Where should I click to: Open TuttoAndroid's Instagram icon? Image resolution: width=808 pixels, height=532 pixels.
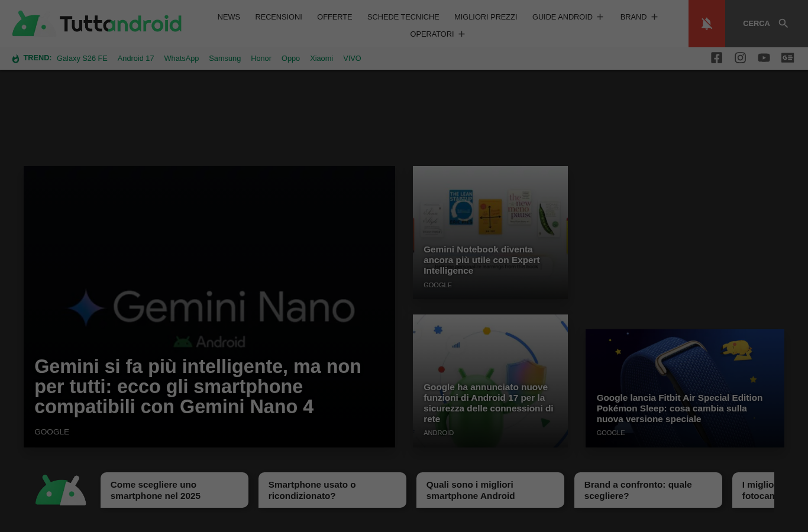740,58
